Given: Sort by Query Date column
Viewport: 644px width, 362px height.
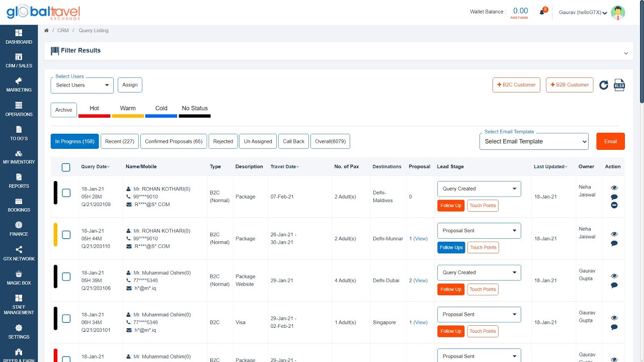Looking at the screenshot, I should tap(95, 166).
